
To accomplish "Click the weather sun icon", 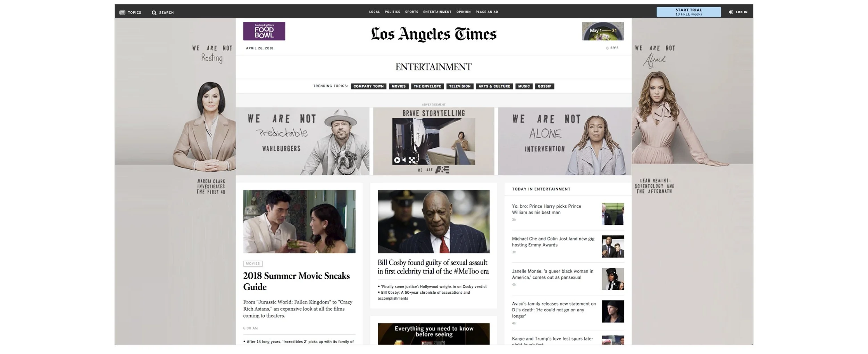I will coord(607,48).
